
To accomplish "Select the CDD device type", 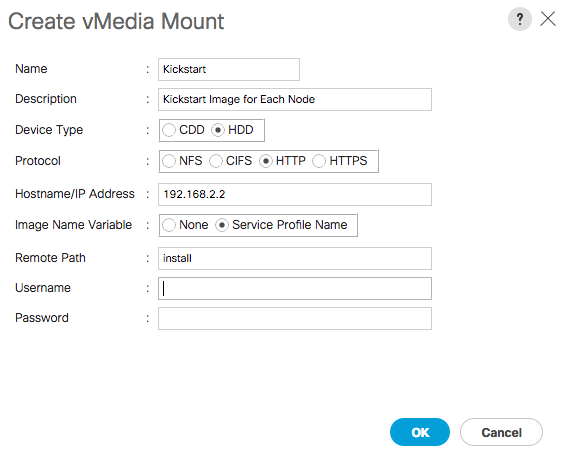I will pyautogui.click(x=169, y=130).
